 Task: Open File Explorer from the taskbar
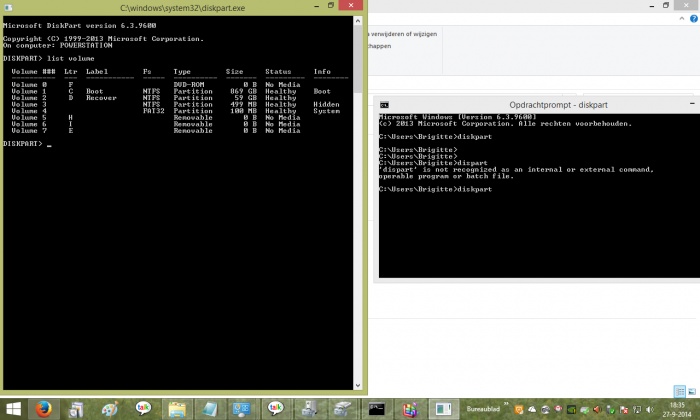(x=177, y=409)
